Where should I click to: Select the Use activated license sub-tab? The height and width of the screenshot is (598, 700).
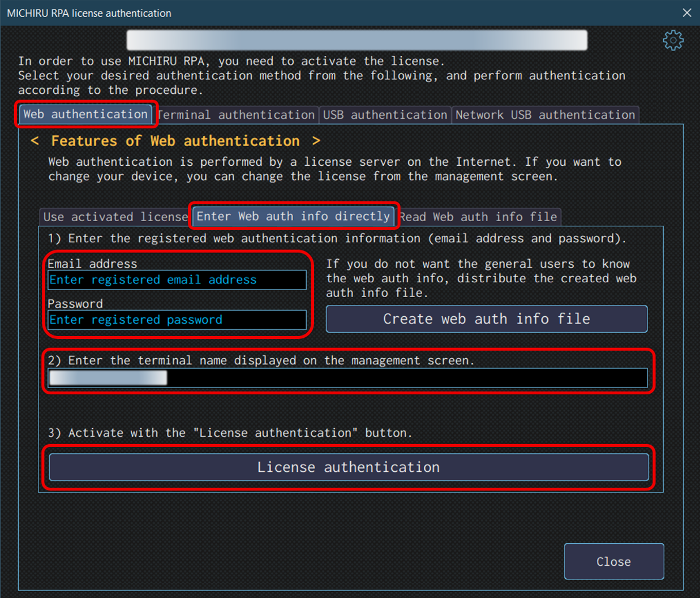point(115,217)
